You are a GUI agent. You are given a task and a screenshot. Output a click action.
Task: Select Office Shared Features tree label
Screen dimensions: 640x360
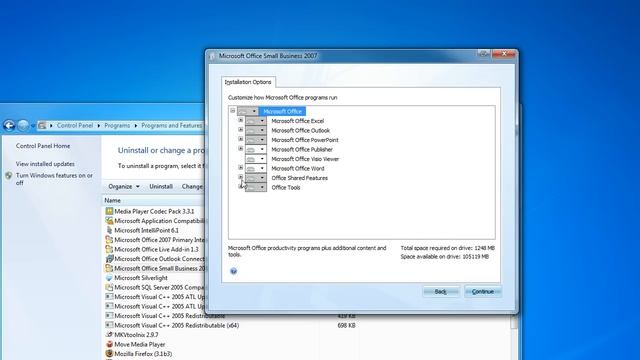(x=299, y=178)
